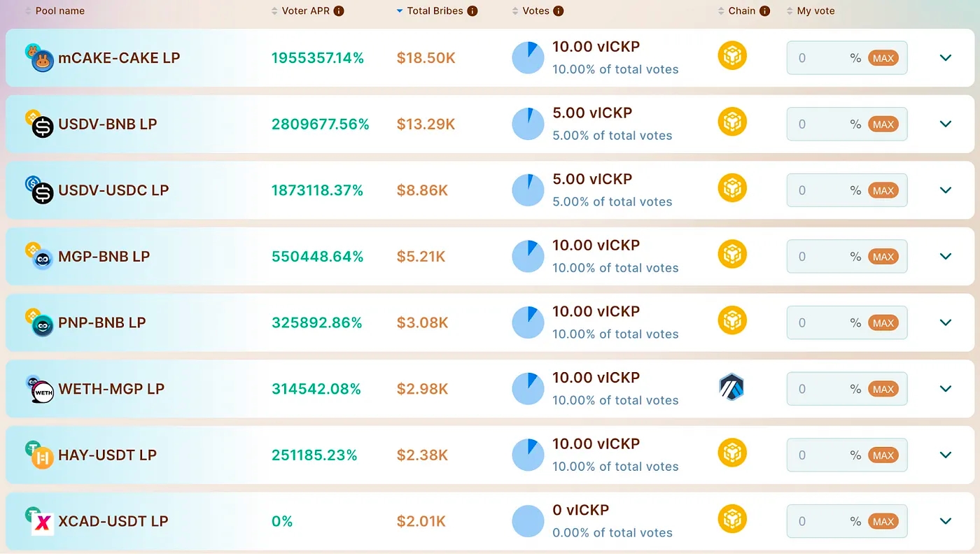Expand the mCAKE-CAKE LP pool row

click(x=946, y=58)
